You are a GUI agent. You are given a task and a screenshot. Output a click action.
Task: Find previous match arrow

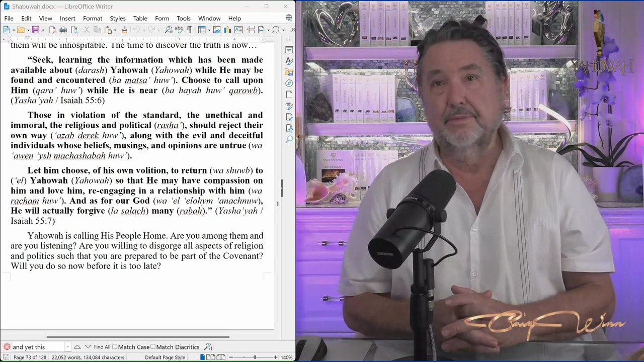77,347
